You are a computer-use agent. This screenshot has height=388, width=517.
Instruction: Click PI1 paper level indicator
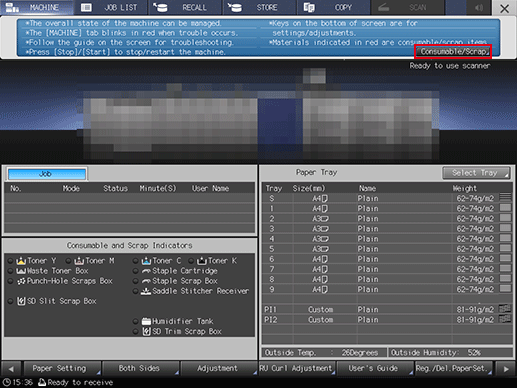505,309
